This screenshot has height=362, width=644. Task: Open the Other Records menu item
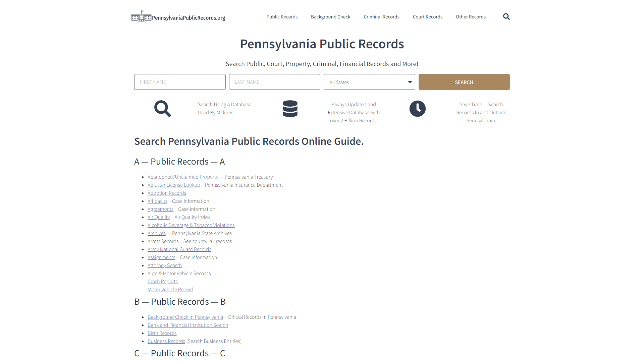coord(471,17)
